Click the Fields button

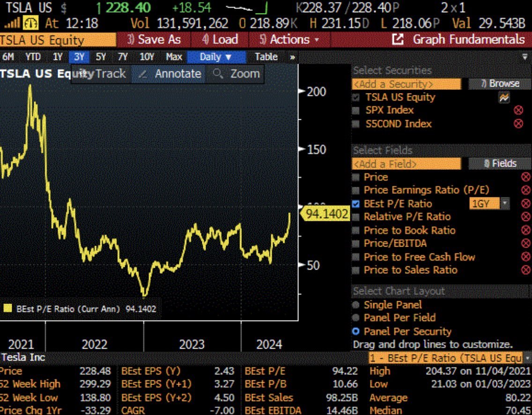pos(500,164)
